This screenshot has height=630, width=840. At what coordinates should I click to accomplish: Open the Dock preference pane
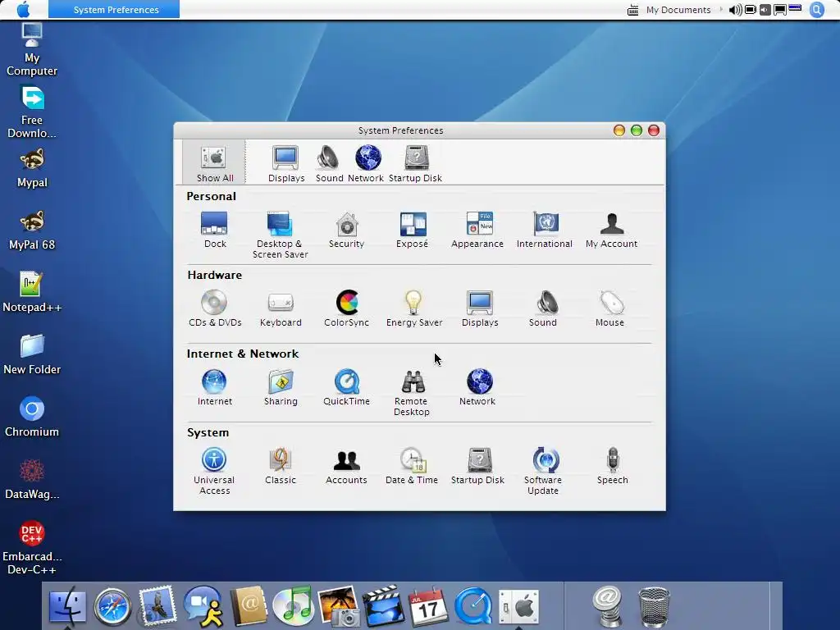point(214,230)
